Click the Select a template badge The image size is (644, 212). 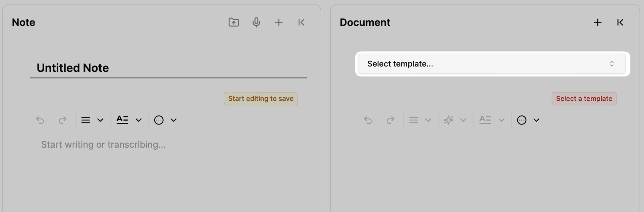pyautogui.click(x=584, y=99)
